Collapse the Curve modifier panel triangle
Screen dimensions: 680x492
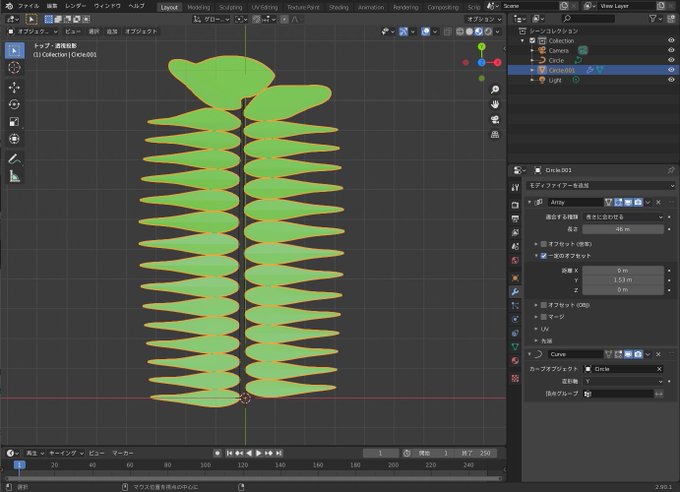530,354
